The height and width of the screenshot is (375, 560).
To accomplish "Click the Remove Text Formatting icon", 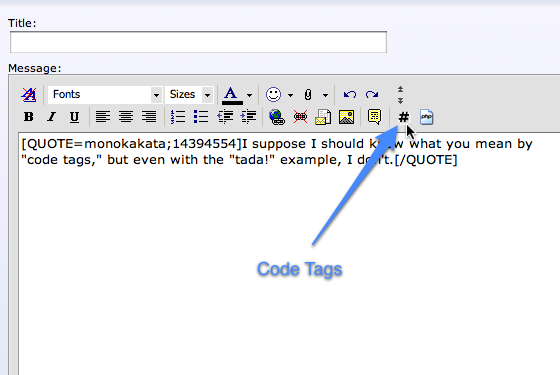I will point(29,95).
